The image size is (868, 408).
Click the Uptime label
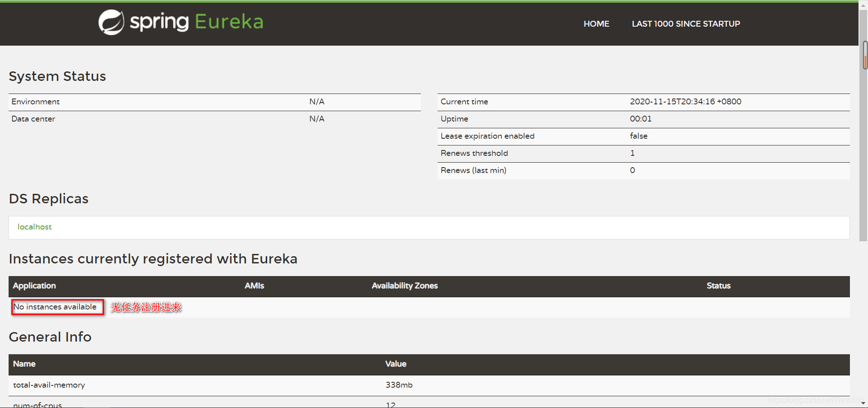click(x=454, y=119)
